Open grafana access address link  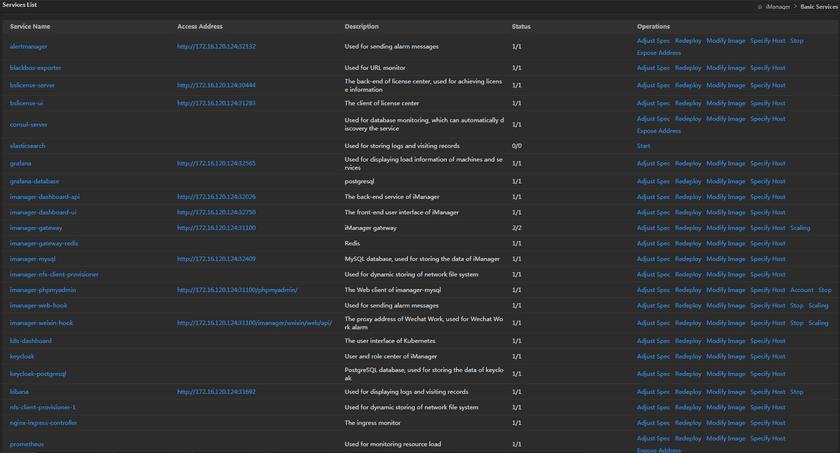[x=216, y=163]
